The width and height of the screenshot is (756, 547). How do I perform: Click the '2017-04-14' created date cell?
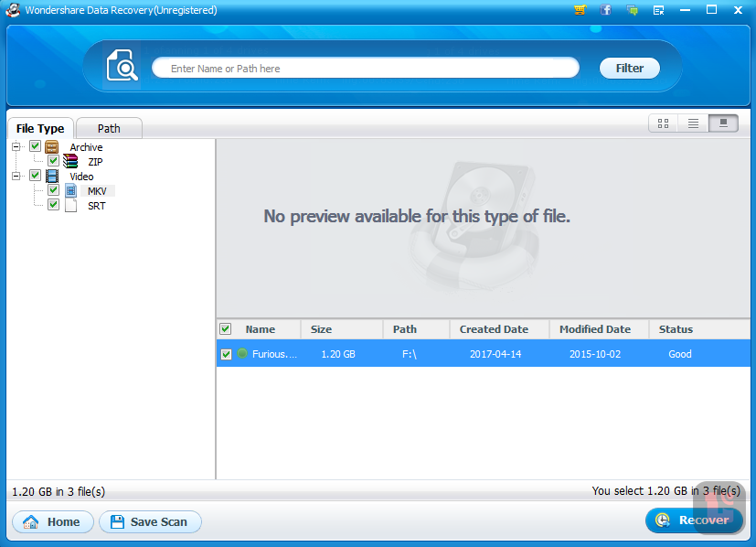coord(495,354)
